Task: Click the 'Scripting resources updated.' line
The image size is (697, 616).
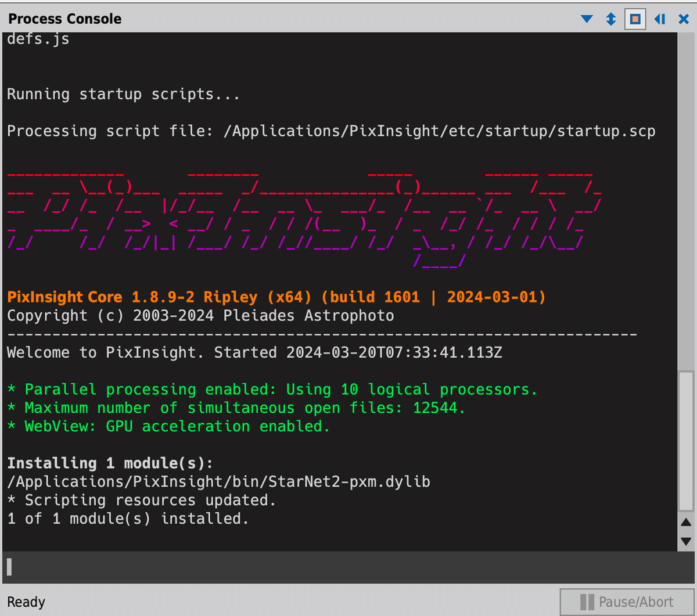Action: tap(142, 500)
